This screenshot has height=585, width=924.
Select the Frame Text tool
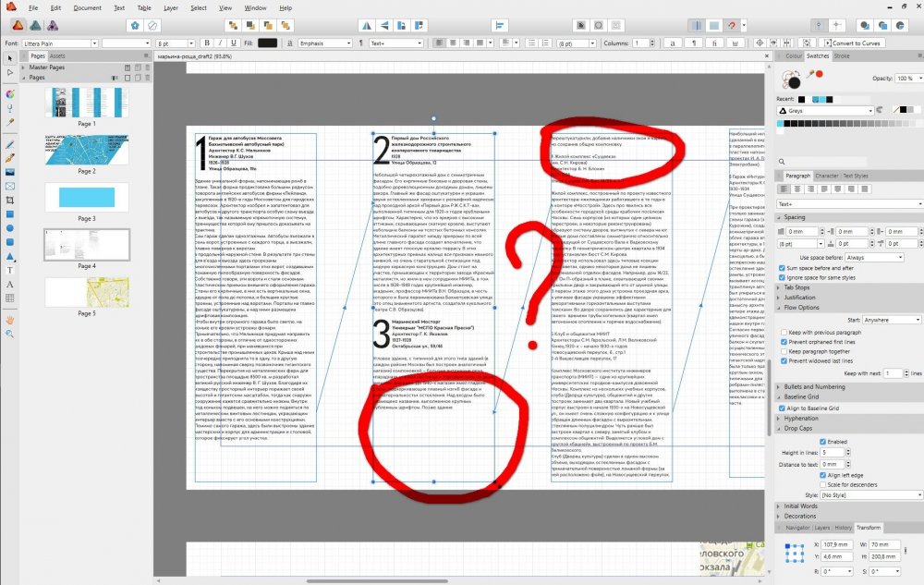pos(9,270)
